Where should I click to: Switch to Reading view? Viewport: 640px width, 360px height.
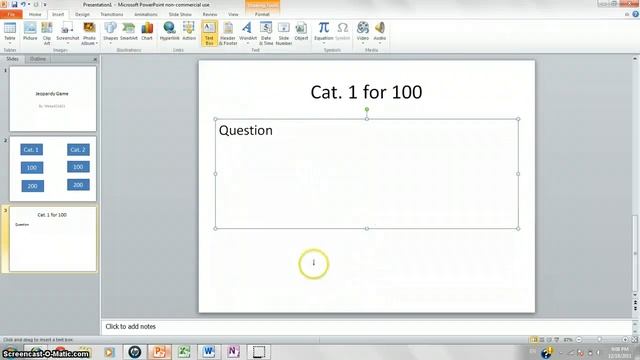pyautogui.click(x=549, y=340)
